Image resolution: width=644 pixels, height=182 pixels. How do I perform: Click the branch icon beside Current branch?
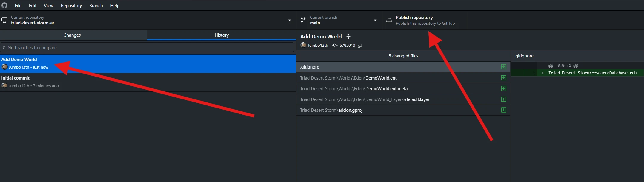[303, 20]
